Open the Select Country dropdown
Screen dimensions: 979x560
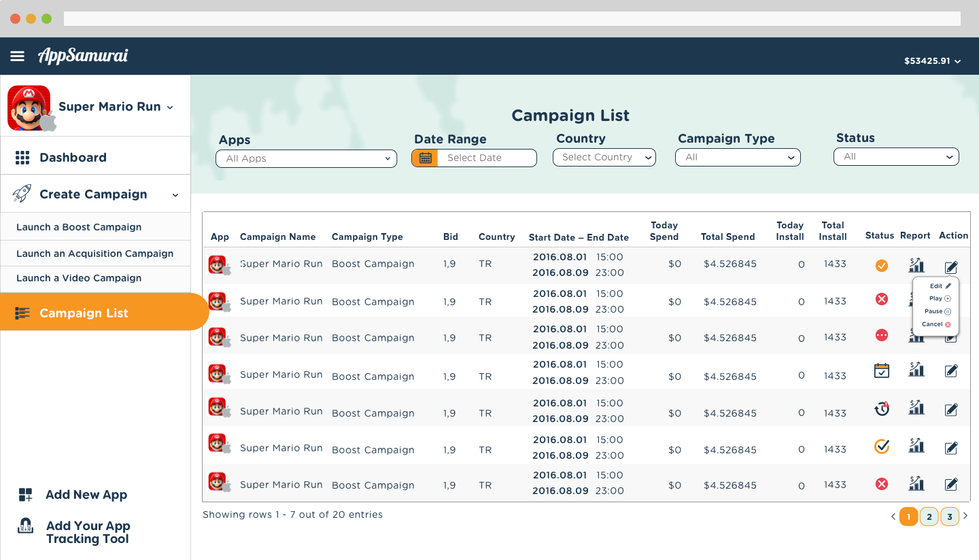604,158
